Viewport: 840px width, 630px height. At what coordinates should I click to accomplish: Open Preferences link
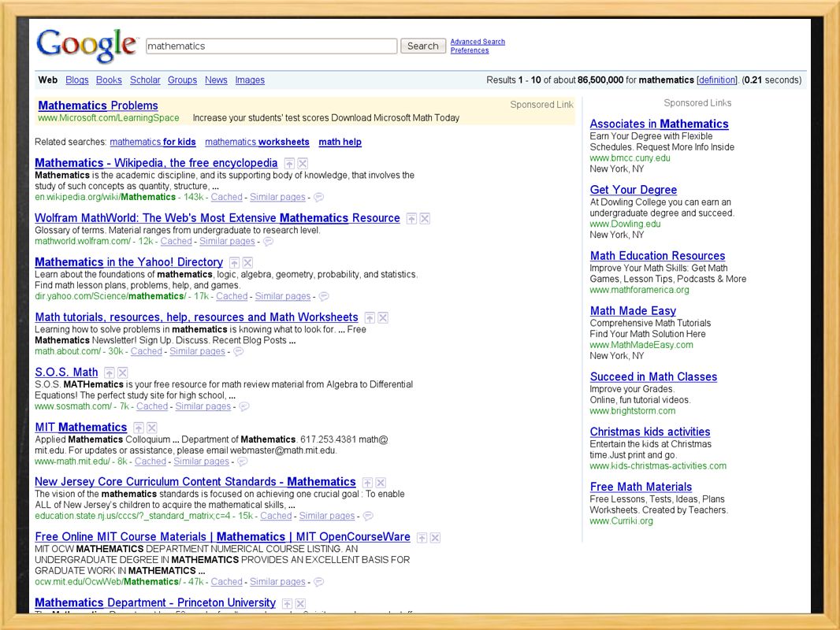tap(470, 50)
